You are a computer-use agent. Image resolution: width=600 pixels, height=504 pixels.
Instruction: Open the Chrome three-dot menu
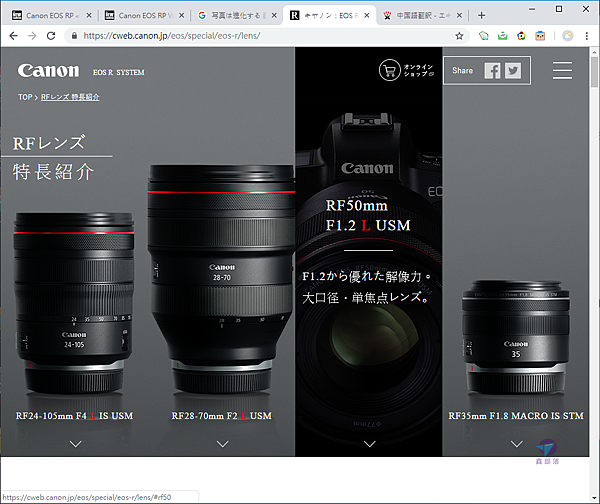(x=587, y=36)
